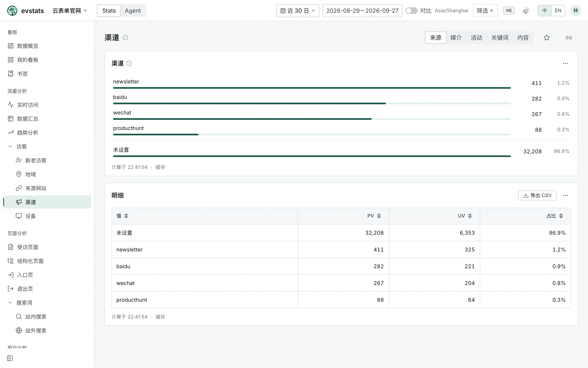Select the 媒介 tab
The width and height of the screenshot is (588, 368).
click(x=456, y=38)
